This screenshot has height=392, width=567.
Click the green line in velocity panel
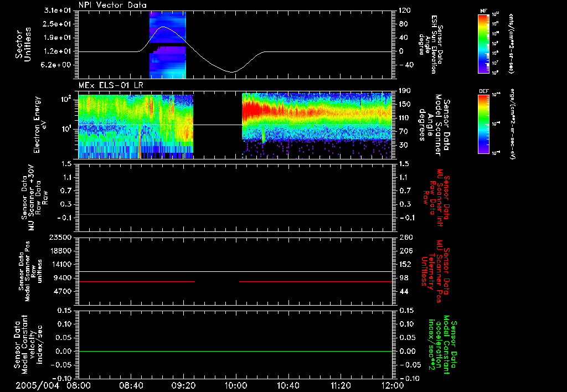point(235,351)
